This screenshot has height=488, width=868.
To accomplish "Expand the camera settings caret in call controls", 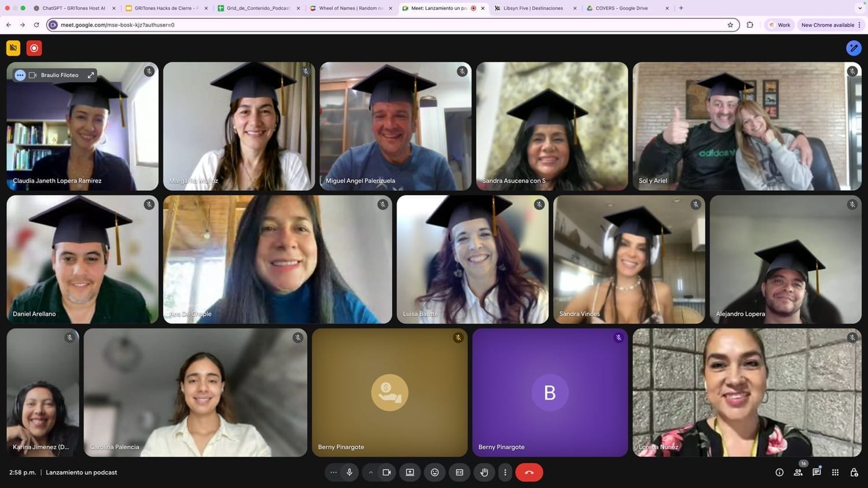I will (x=370, y=472).
